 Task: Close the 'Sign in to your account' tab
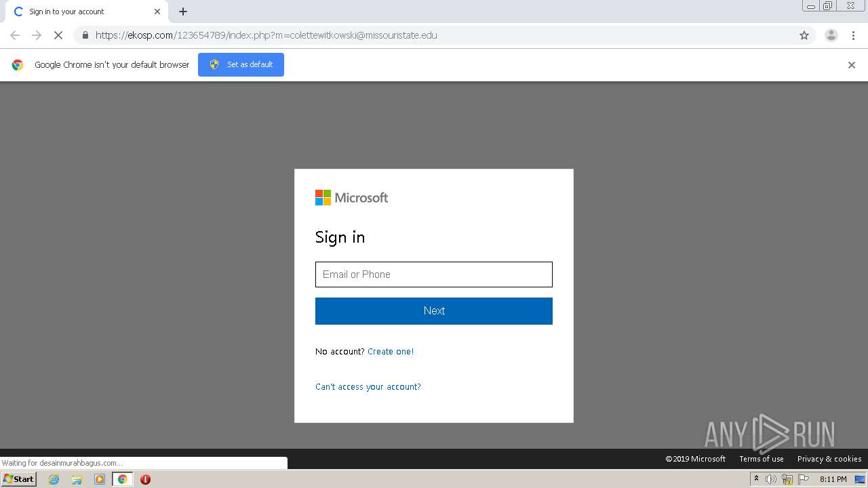pos(157,12)
